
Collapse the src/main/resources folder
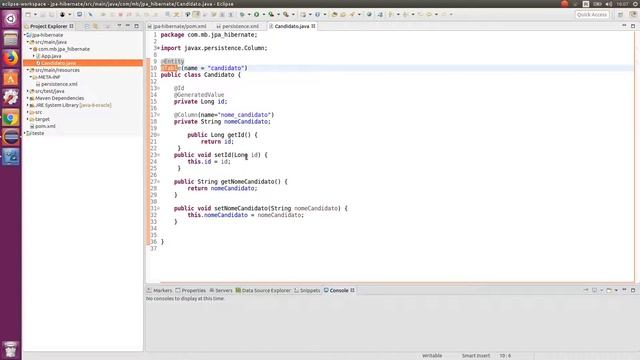tap(28, 70)
